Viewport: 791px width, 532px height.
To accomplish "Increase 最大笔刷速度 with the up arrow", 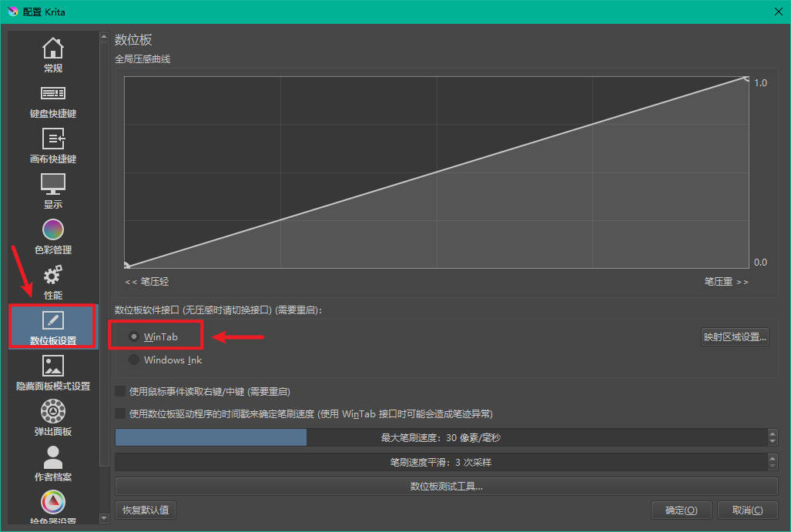I will coord(773,433).
